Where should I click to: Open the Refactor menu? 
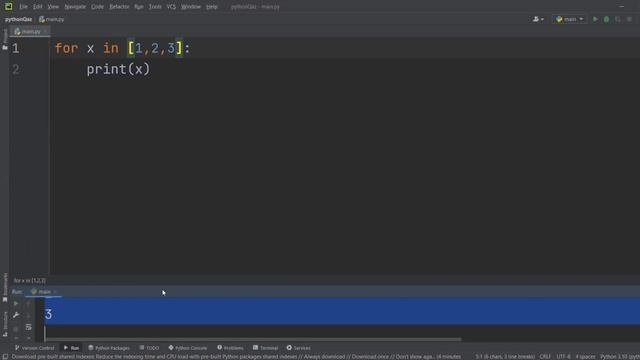point(119,7)
